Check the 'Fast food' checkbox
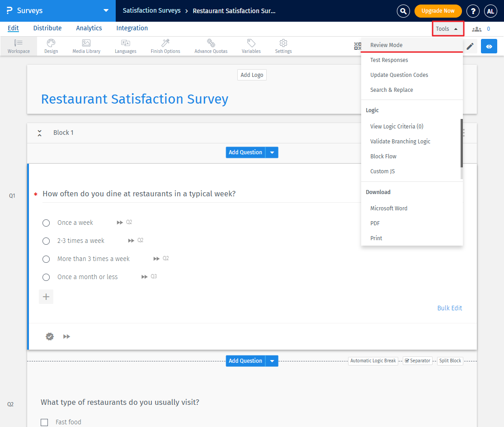Screen dimensions: 504x427 (x=44, y=422)
